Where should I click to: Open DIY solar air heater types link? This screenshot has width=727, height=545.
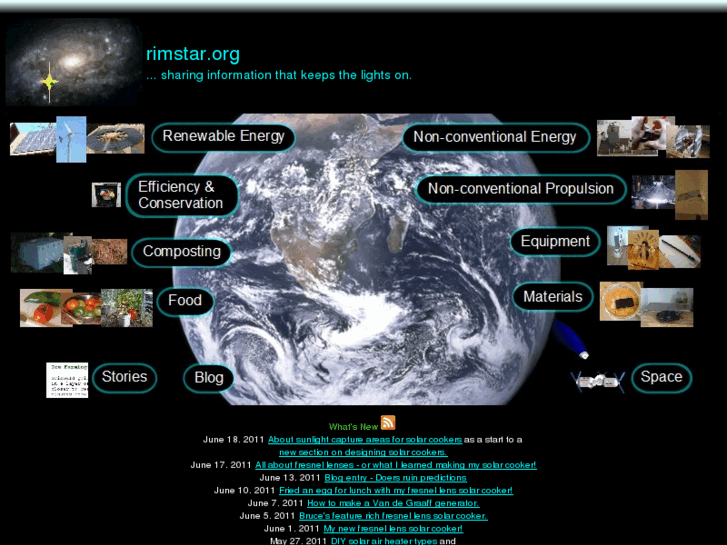[384, 541]
